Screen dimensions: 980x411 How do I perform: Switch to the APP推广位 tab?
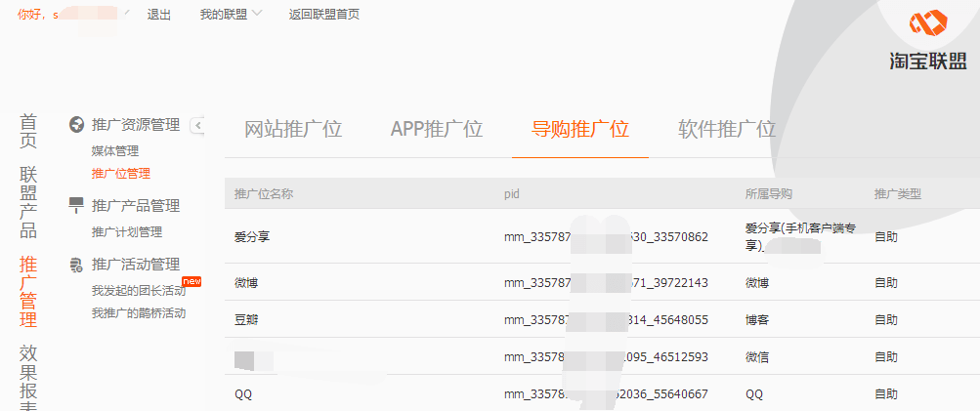(x=436, y=130)
